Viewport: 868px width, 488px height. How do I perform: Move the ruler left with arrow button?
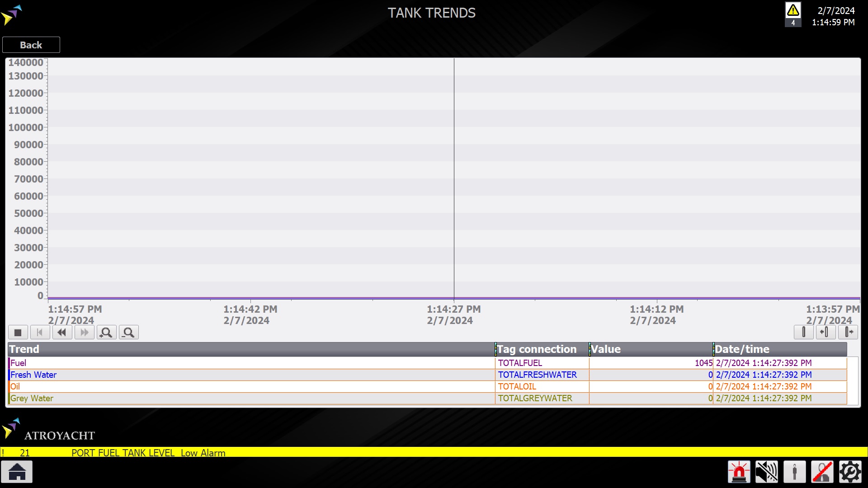[826, 332]
